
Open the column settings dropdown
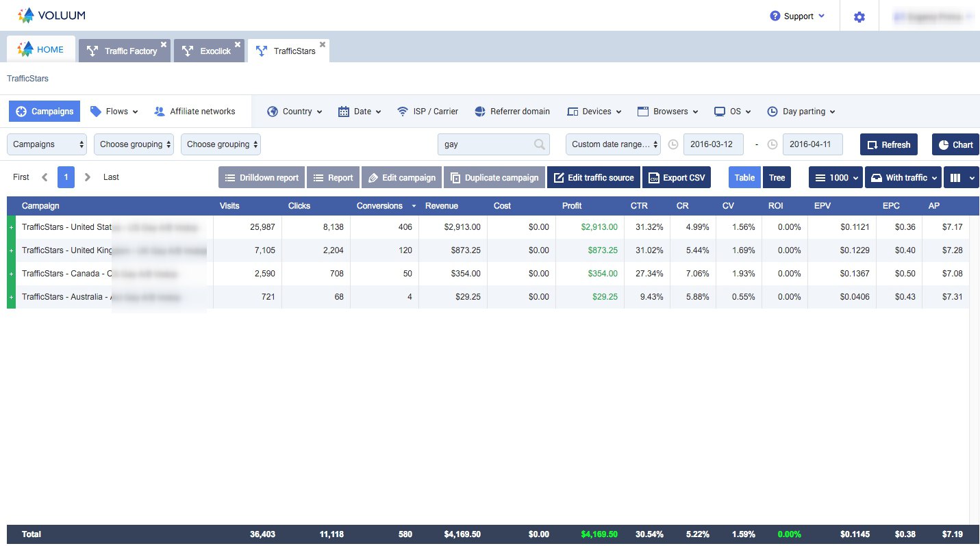(x=962, y=177)
